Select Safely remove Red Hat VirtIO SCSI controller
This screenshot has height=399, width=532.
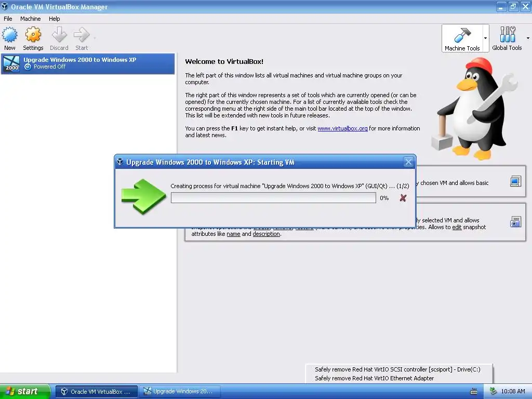click(x=397, y=369)
